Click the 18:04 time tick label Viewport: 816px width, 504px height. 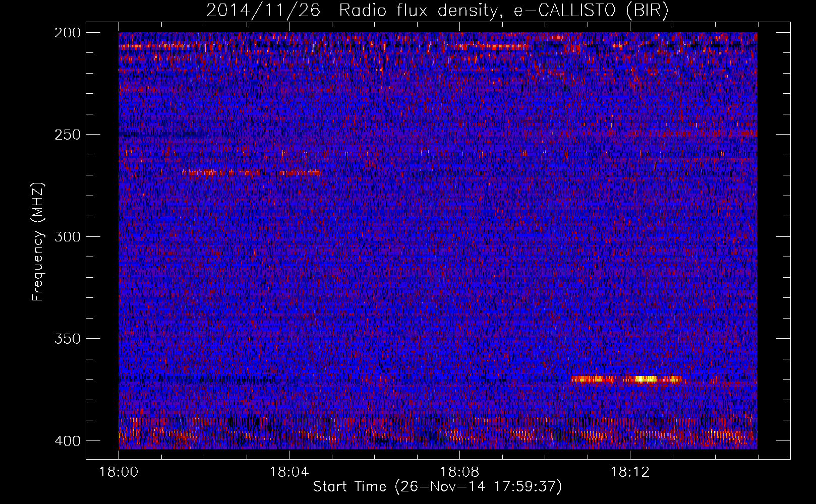click(x=289, y=472)
